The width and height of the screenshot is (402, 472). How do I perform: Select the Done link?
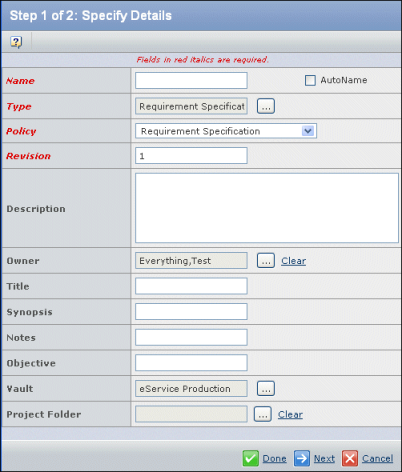pyautogui.click(x=274, y=459)
